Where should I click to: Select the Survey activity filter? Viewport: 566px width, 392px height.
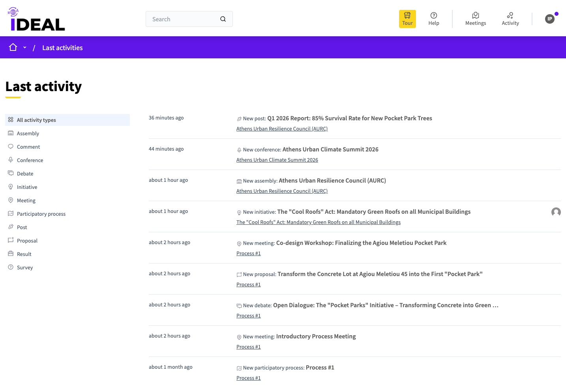point(25,267)
